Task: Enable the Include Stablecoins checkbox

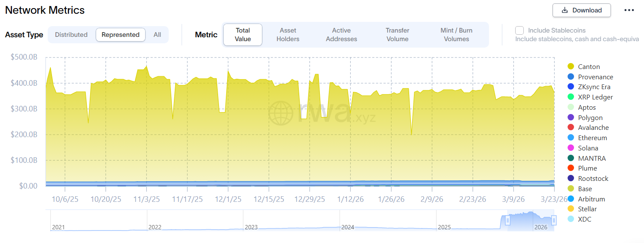Action: tap(519, 30)
